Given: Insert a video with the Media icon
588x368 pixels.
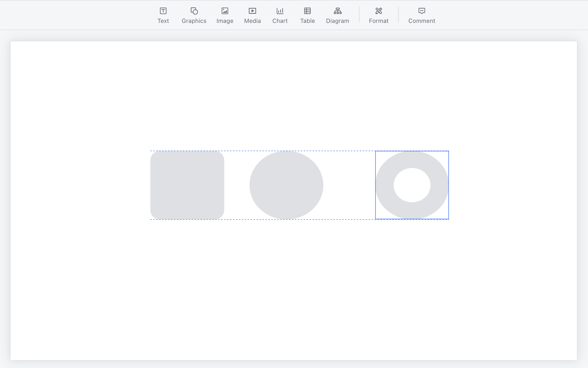Looking at the screenshot, I should click(x=252, y=11).
